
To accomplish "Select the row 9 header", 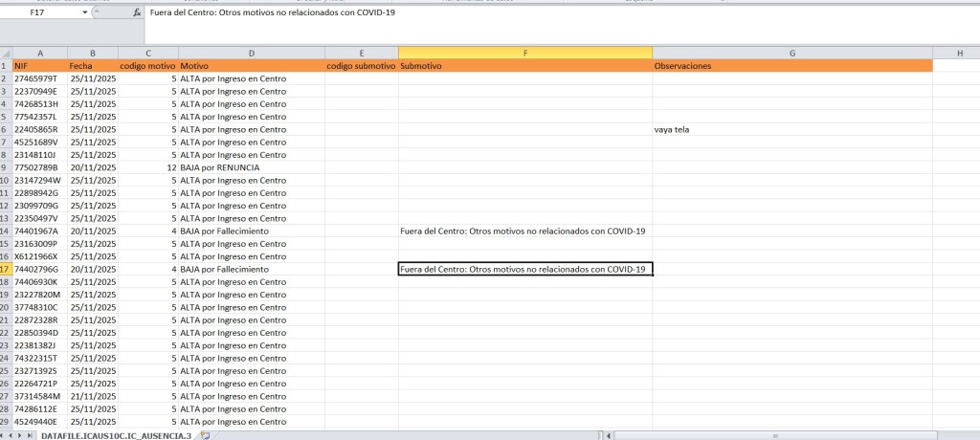I will [x=6, y=167].
